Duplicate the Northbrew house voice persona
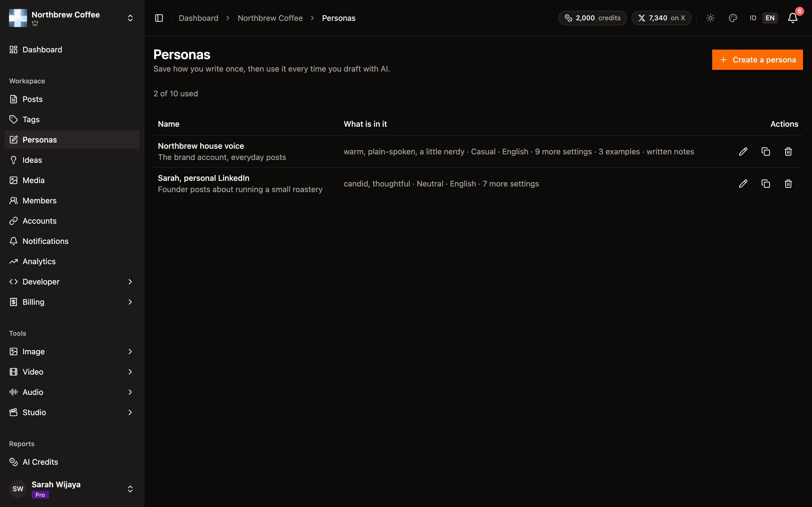 (765, 152)
